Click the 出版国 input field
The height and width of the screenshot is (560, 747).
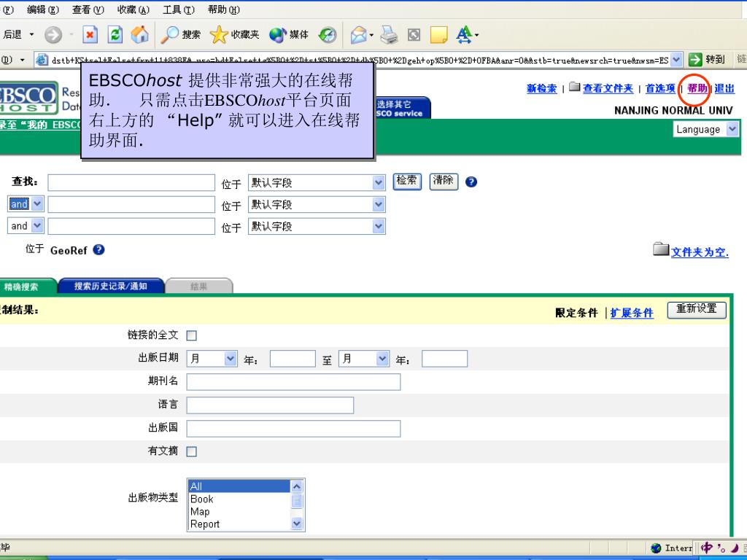point(293,429)
